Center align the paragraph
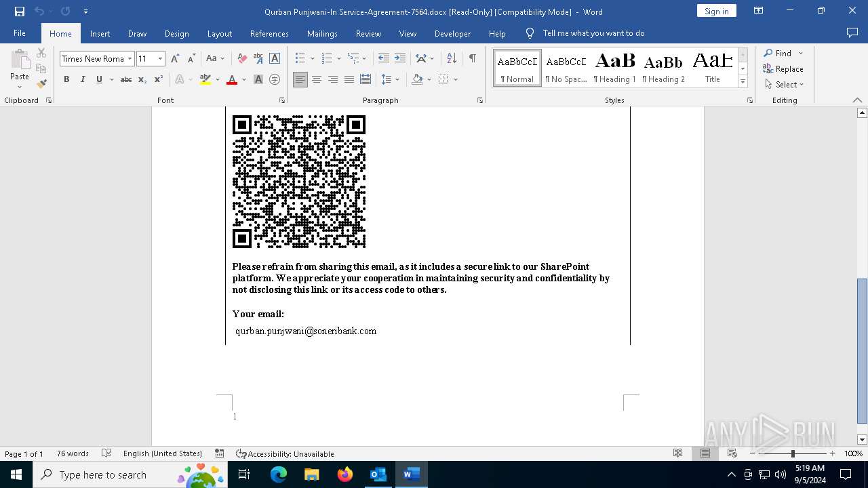Viewport: 868px width, 488px height. [317, 80]
